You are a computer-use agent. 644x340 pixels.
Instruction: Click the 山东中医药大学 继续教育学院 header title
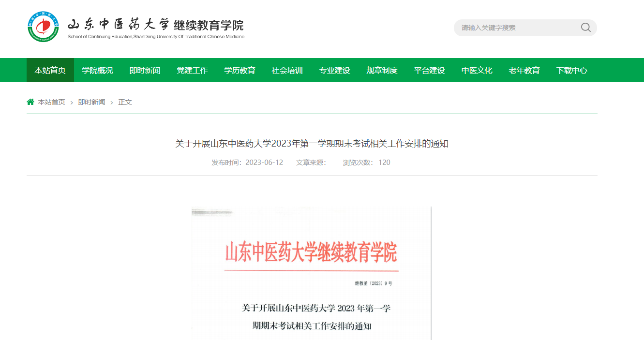(156, 24)
